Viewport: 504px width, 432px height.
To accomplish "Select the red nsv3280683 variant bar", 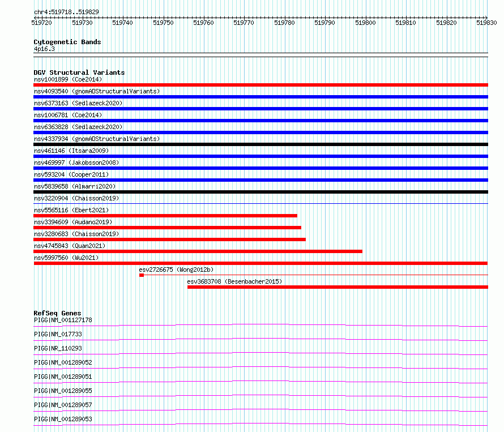I will pyautogui.click(x=169, y=239).
